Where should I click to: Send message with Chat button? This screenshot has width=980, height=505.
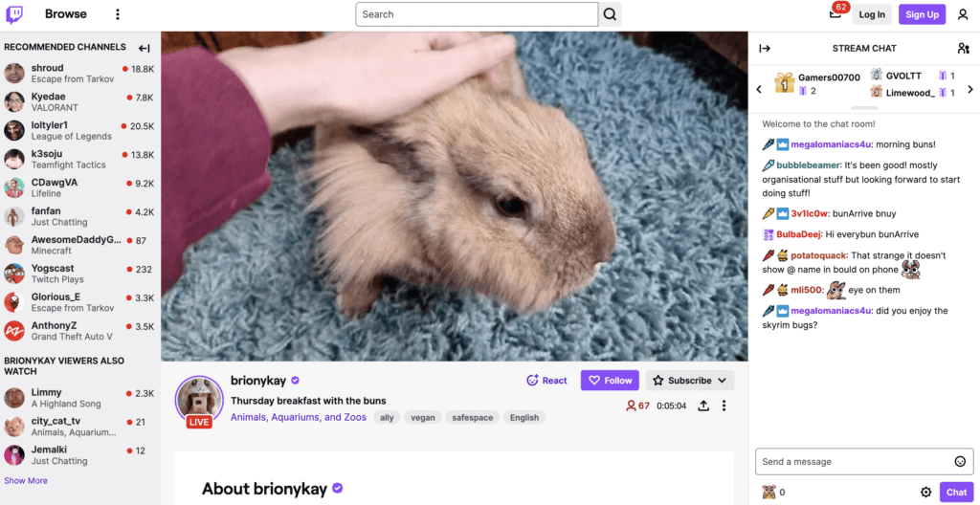[956, 492]
